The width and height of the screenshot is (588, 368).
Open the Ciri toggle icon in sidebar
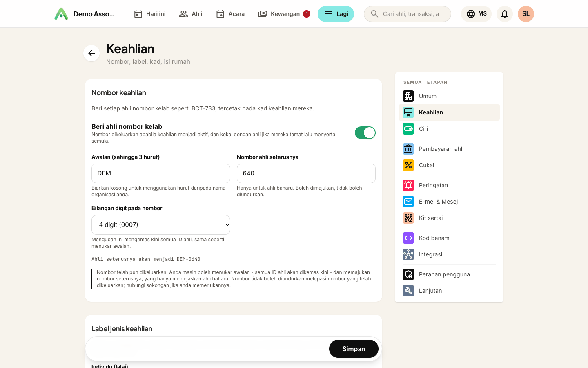[x=408, y=129]
